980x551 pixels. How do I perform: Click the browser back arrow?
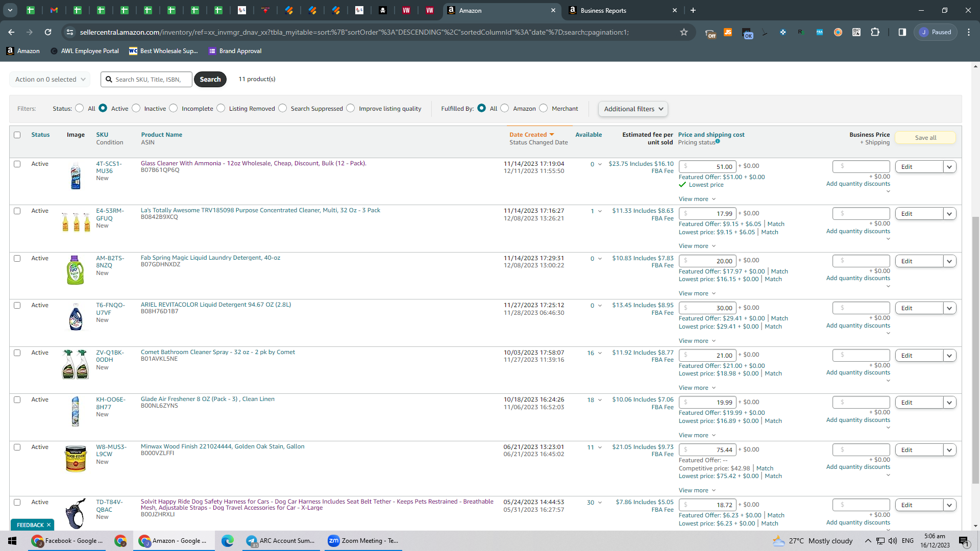click(x=11, y=32)
